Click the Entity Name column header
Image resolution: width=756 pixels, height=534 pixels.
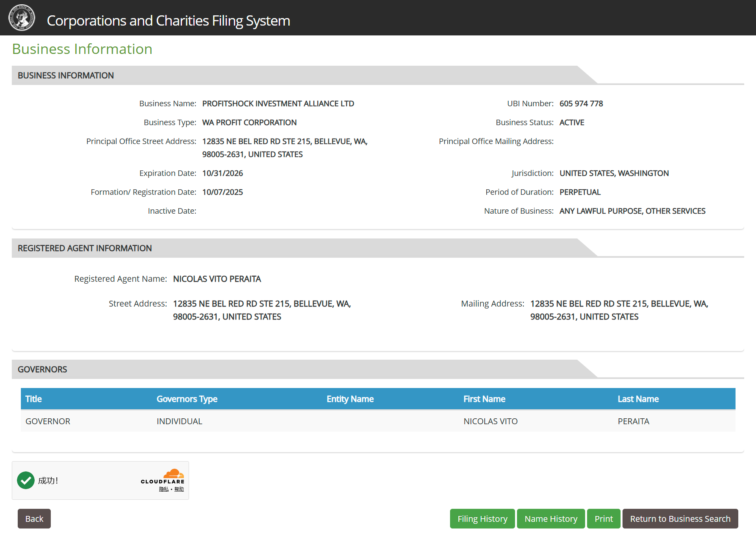(x=350, y=399)
